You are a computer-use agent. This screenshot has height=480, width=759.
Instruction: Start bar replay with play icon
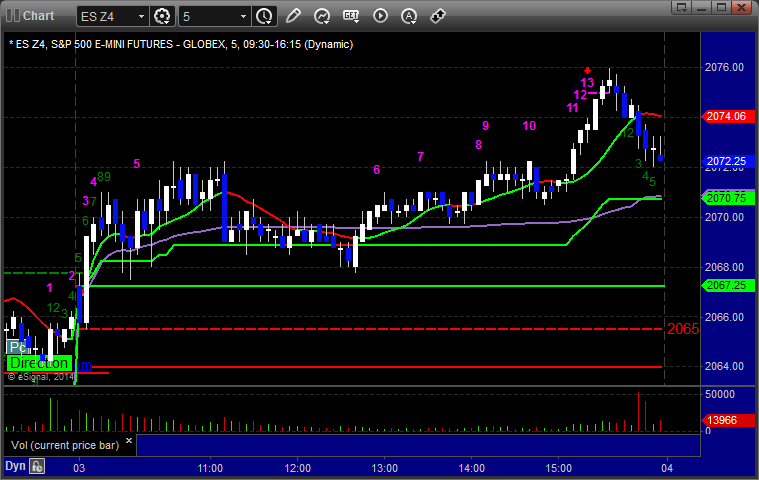[380, 16]
